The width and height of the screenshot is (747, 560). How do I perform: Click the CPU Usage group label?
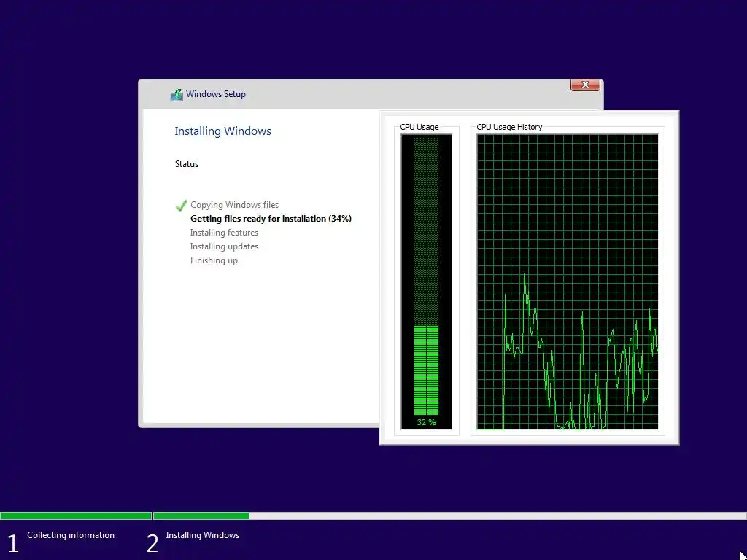419,127
